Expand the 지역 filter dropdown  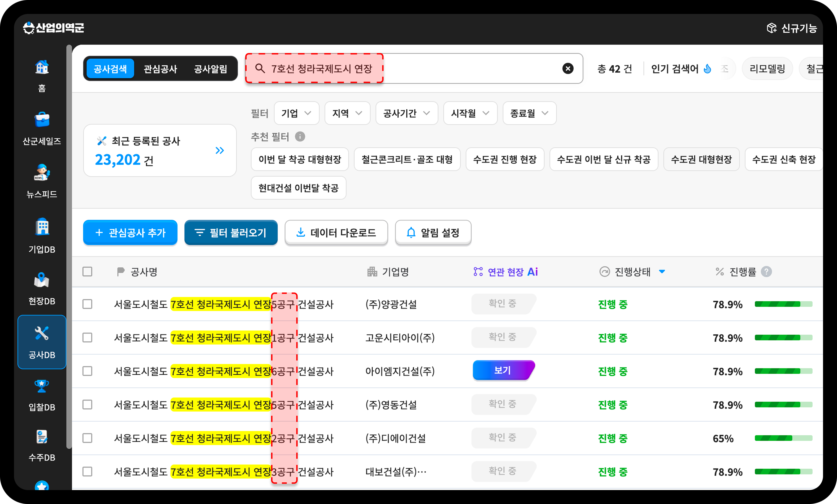tap(347, 113)
